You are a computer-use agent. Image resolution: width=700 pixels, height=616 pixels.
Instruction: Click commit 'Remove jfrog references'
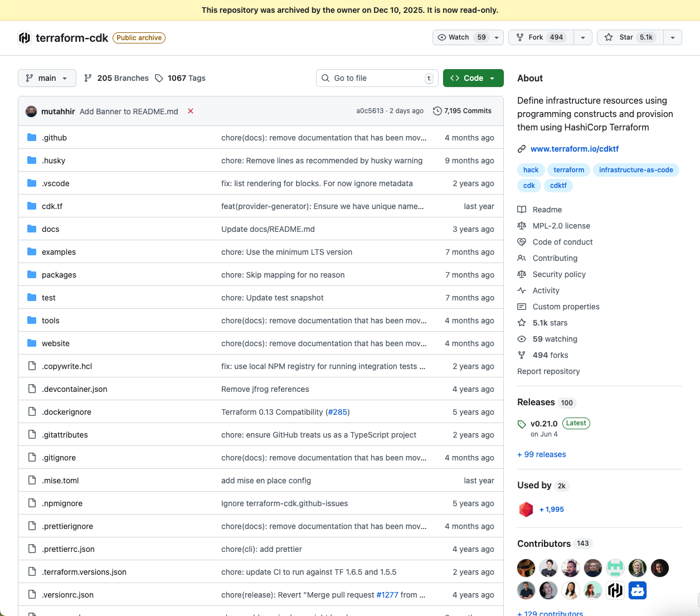[265, 389]
